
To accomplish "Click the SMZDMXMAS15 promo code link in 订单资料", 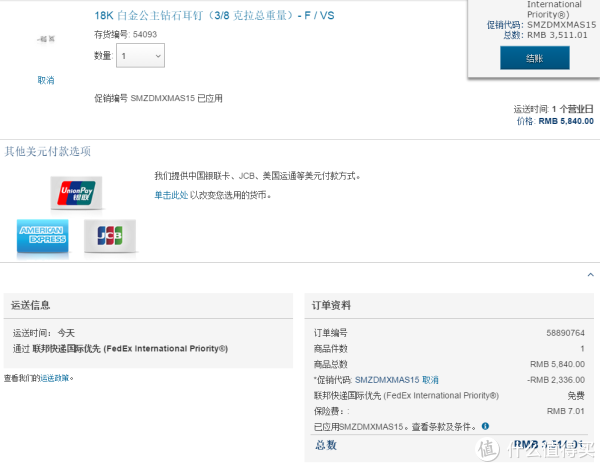I will click(x=387, y=380).
